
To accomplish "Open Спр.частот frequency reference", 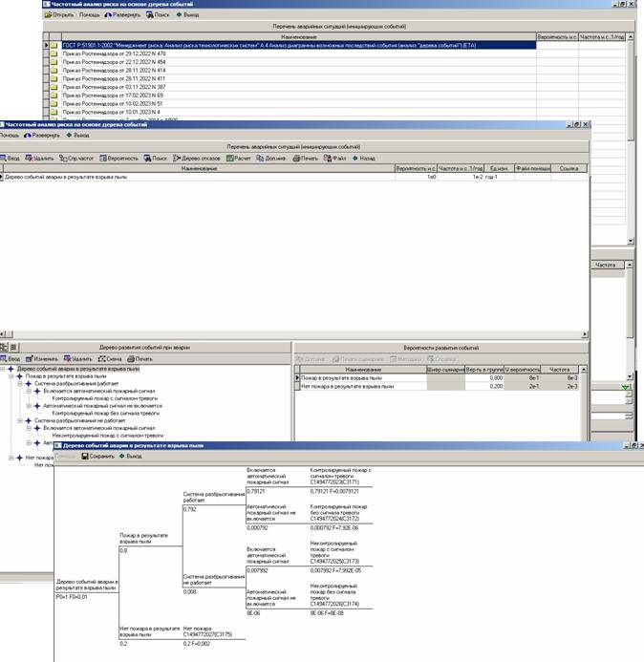I will pyautogui.click(x=77, y=158).
